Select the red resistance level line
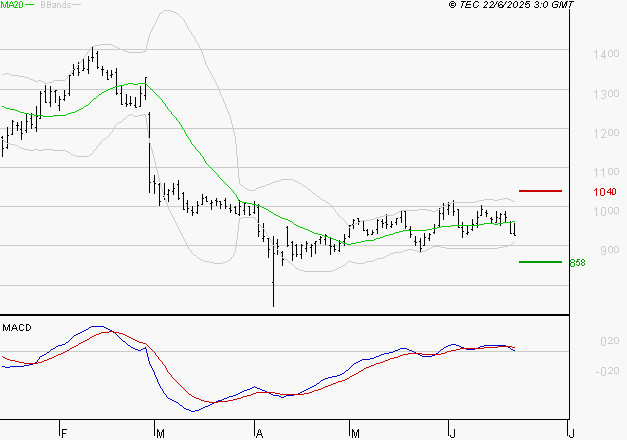 (540, 191)
